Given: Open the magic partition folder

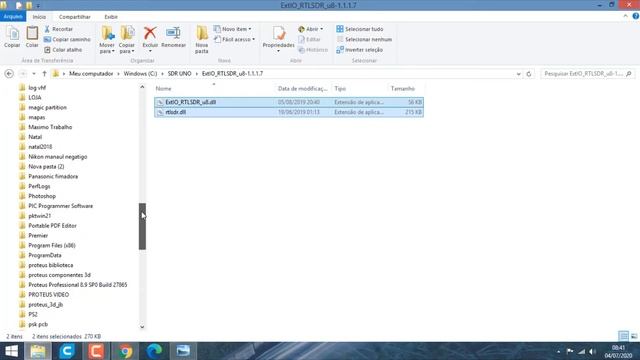Looking at the screenshot, I should 47,107.
